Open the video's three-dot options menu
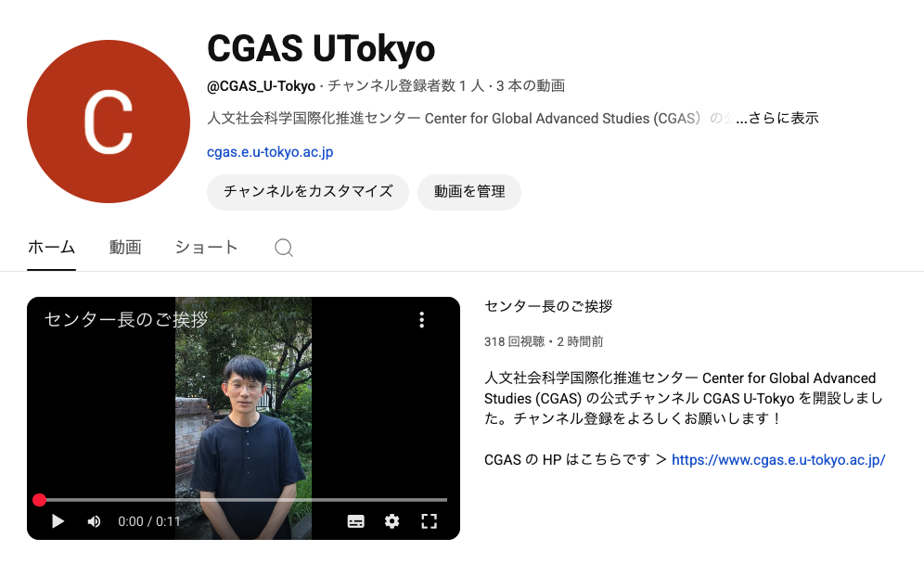The height and width of the screenshot is (564, 924). point(421,320)
